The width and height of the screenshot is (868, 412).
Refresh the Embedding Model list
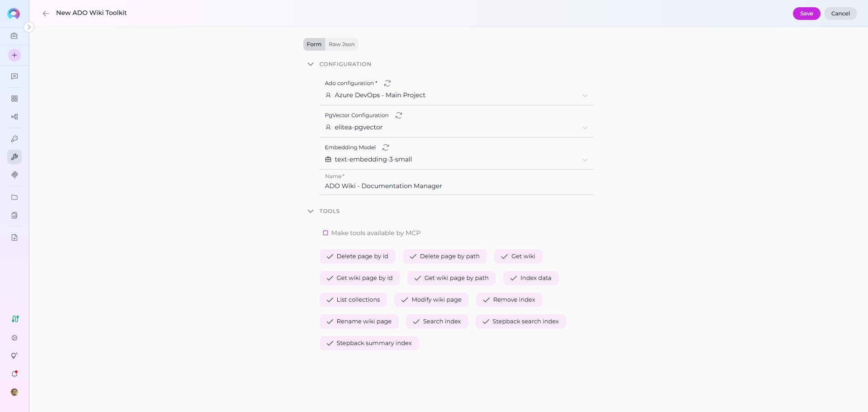click(386, 147)
